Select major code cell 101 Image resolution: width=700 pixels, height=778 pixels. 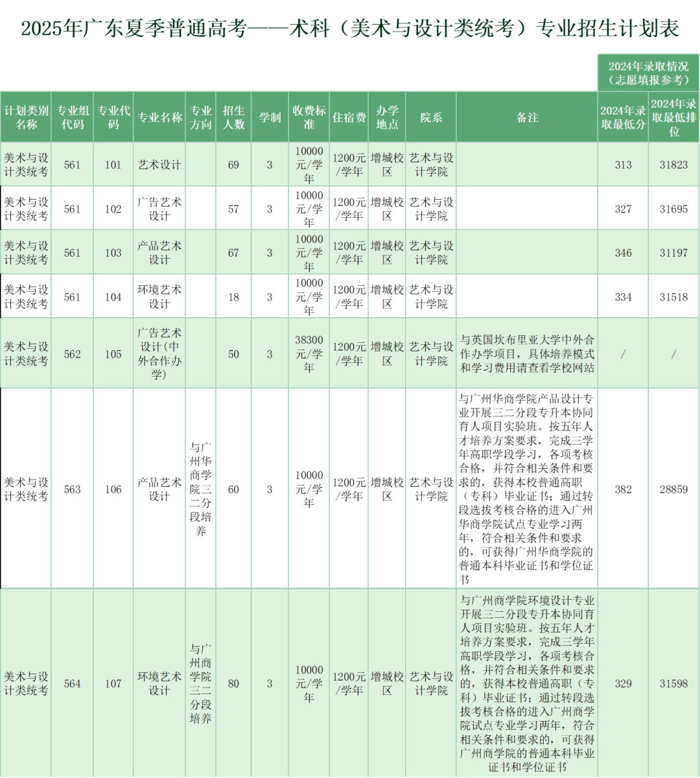click(113, 165)
